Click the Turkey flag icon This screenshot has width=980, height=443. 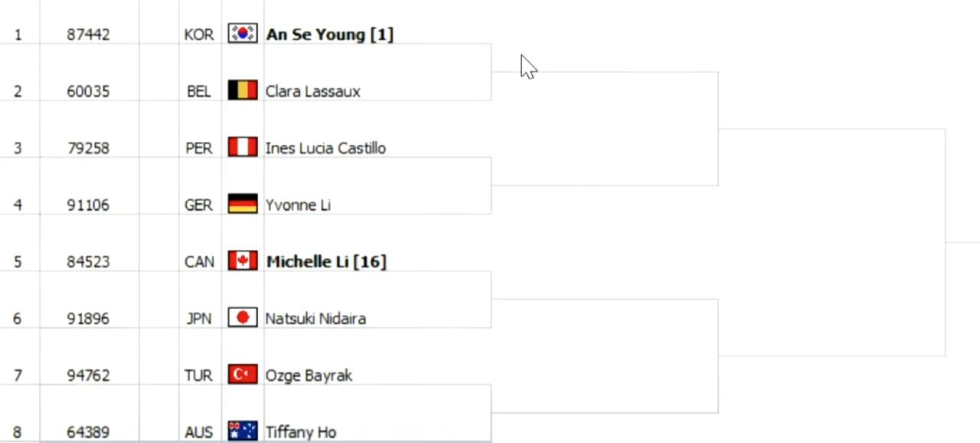tap(243, 374)
